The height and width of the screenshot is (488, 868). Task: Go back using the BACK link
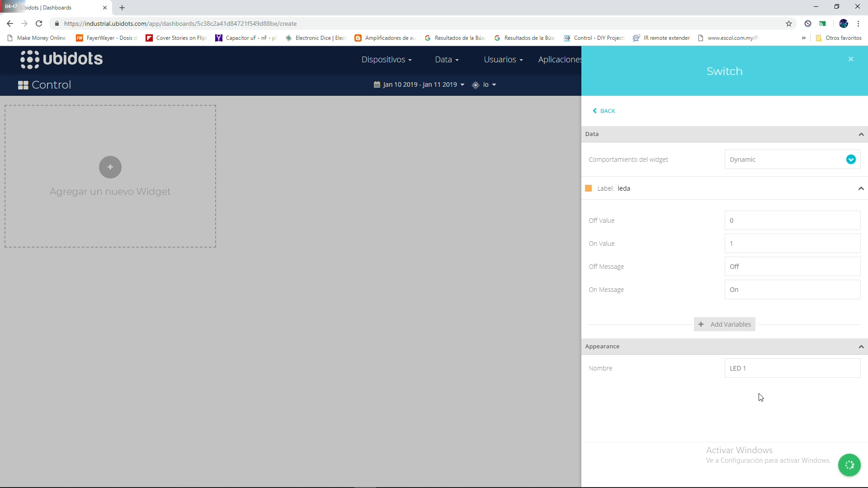(x=604, y=111)
